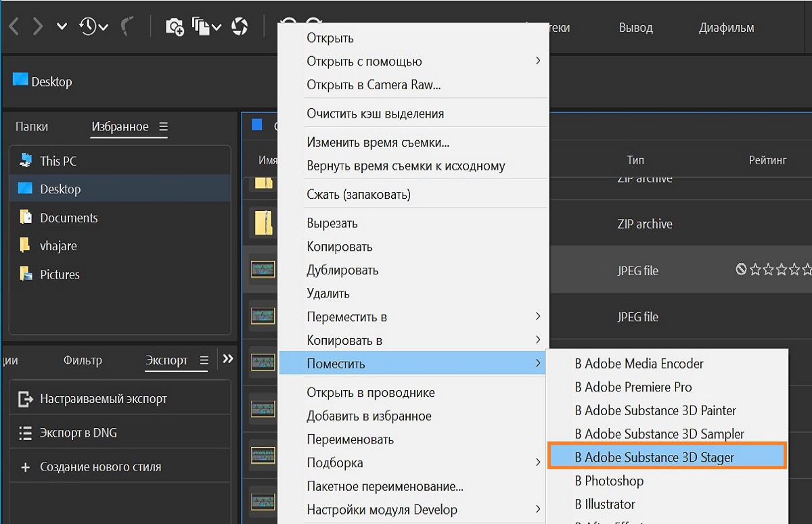Viewport: 812px width, 524px height.
Task: Click the selected JPEG file thumbnail
Action: click(263, 269)
